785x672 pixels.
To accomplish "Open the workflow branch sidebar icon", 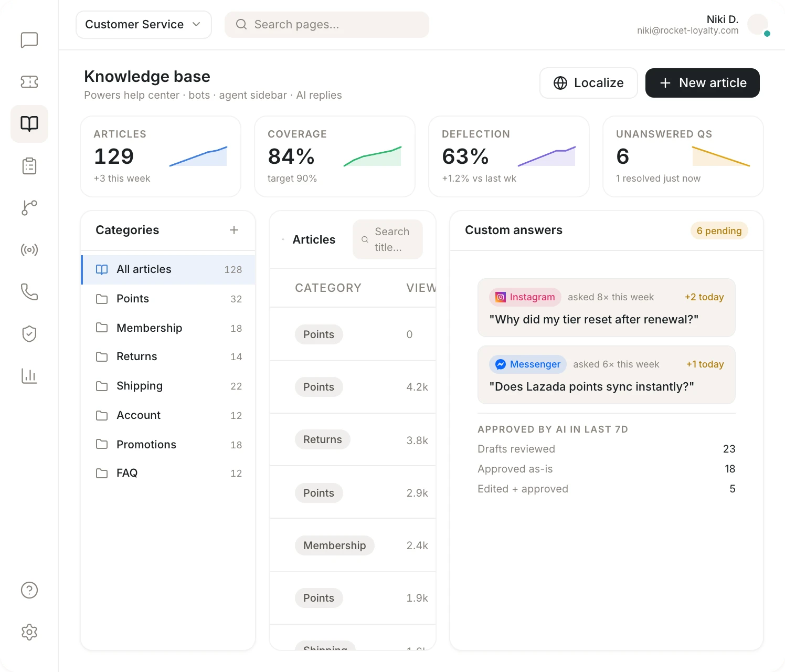I will [29, 208].
